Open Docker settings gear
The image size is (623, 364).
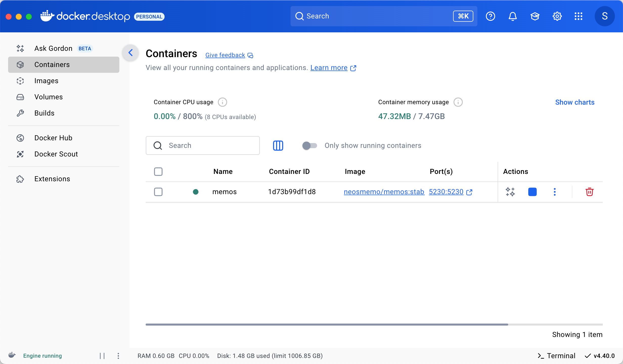click(x=557, y=16)
